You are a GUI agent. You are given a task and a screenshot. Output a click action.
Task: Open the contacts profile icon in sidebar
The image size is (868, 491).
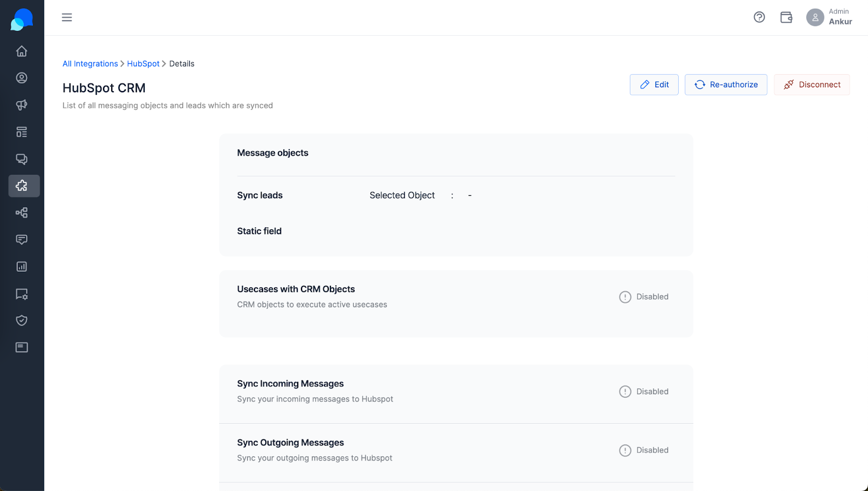pyautogui.click(x=22, y=78)
